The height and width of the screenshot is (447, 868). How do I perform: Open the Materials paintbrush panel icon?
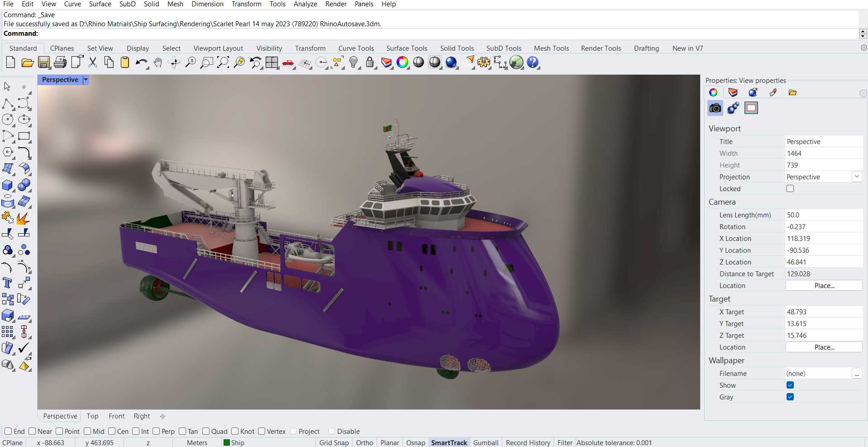click(773, 92)
